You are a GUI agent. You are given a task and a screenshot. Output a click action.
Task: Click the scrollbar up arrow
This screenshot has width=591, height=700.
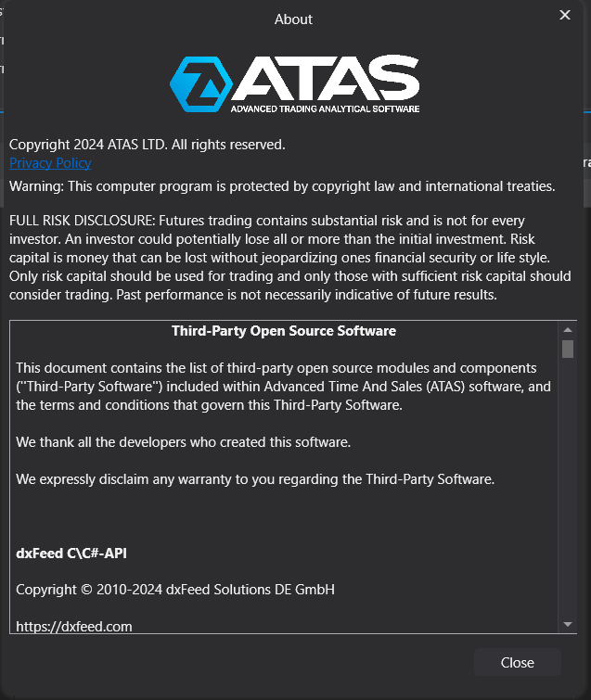click(x=568, y=330)
